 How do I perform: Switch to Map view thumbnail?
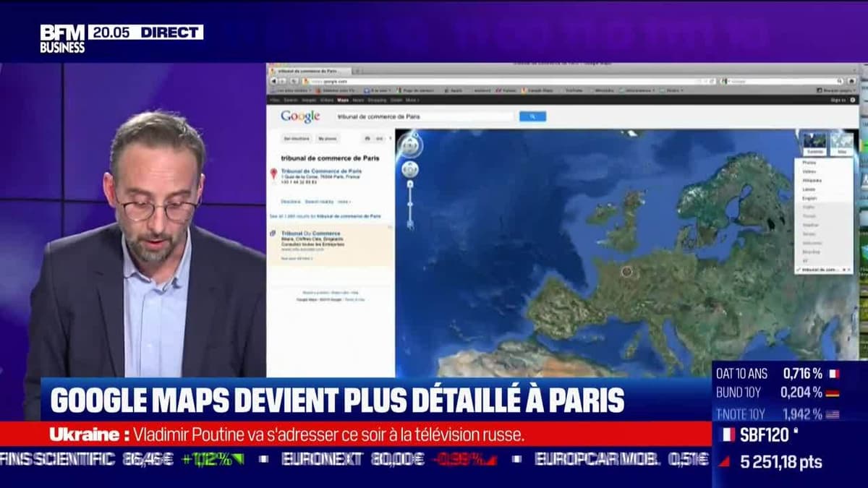841,143
